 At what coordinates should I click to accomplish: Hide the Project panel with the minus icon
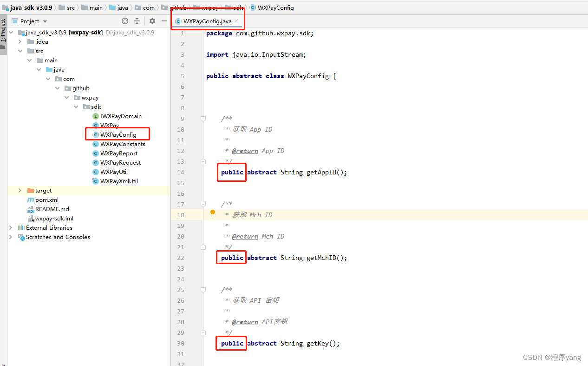coord(164,21)
